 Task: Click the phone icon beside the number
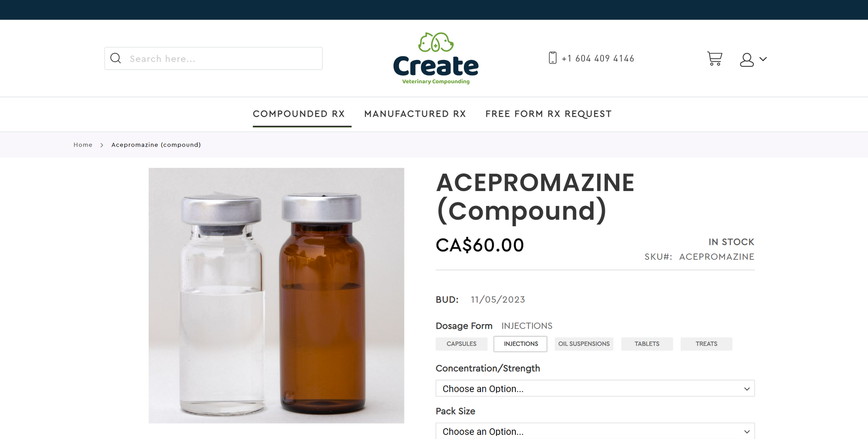point(552,58)
